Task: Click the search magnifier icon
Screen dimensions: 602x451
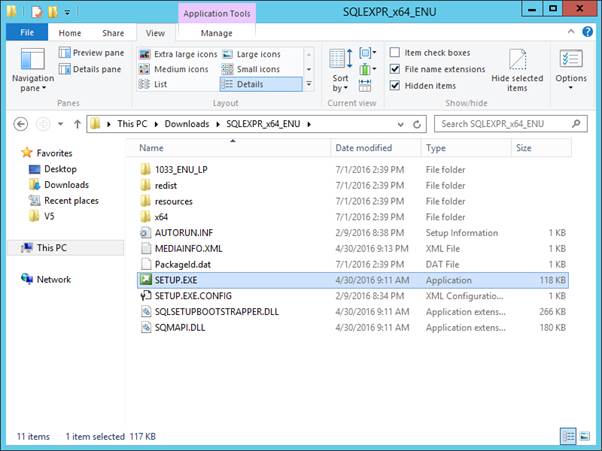Action: [576, 124]
